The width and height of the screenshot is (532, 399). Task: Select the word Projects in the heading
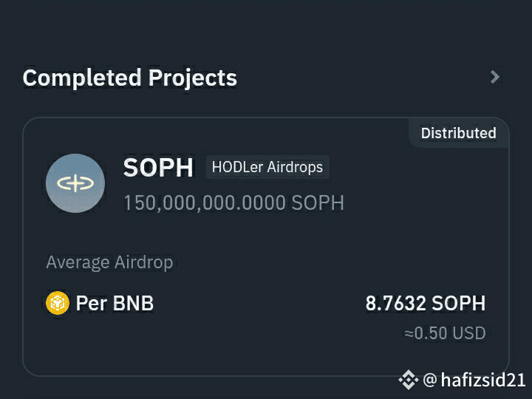pos(193,79)
